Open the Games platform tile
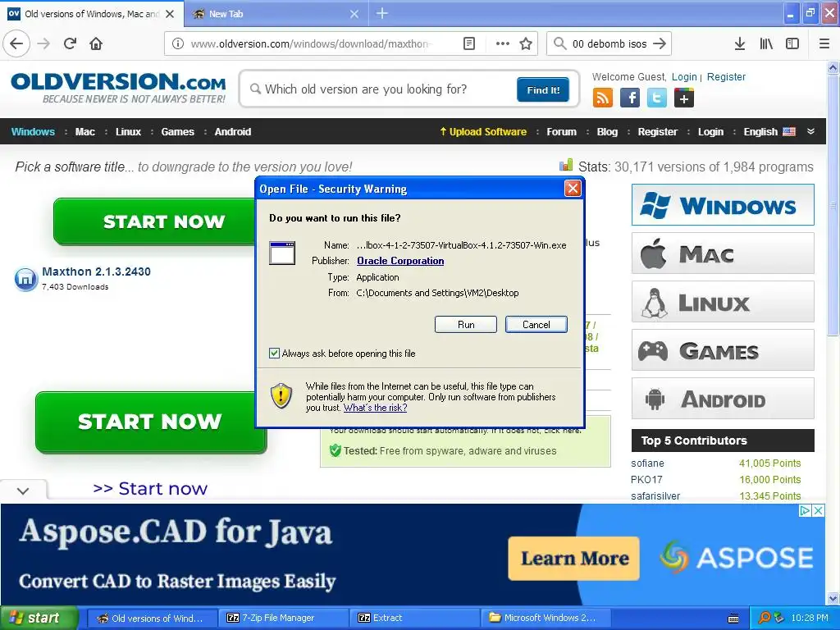This screenshot has width=840, height=630. pyautogui.click(x=723, y=350)
